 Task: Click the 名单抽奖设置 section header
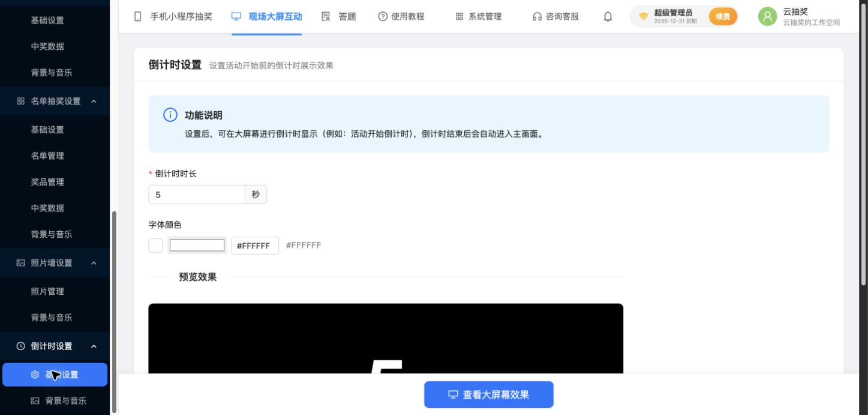click(55, 101)
